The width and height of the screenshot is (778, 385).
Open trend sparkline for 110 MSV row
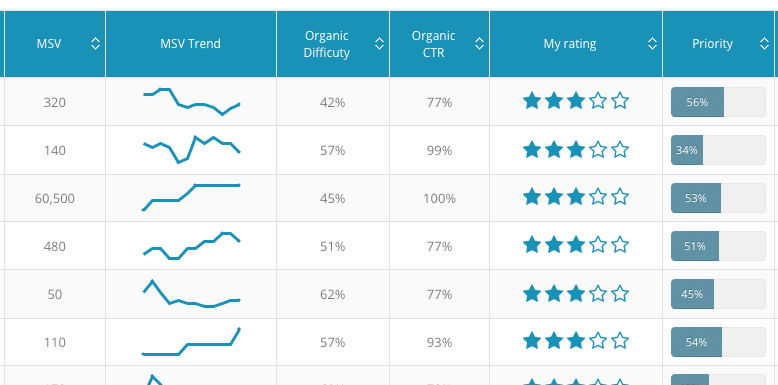point(192,342)
